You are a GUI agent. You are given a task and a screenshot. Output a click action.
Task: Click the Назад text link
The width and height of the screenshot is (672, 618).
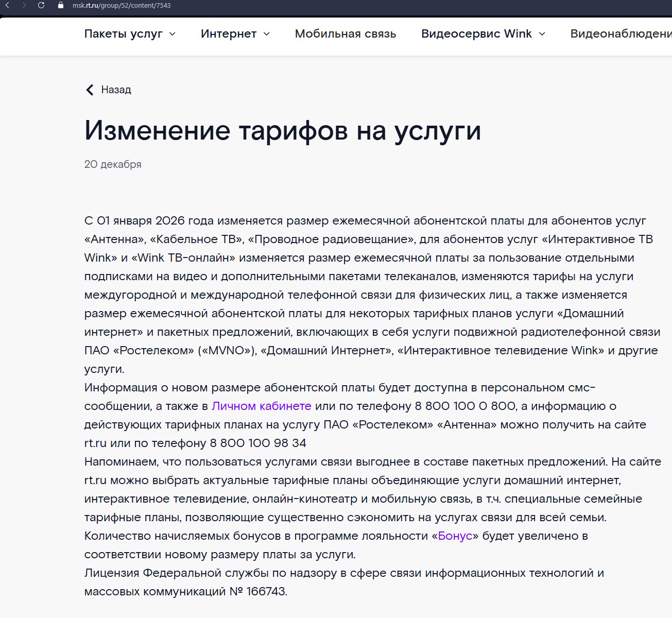click(116, 90)
